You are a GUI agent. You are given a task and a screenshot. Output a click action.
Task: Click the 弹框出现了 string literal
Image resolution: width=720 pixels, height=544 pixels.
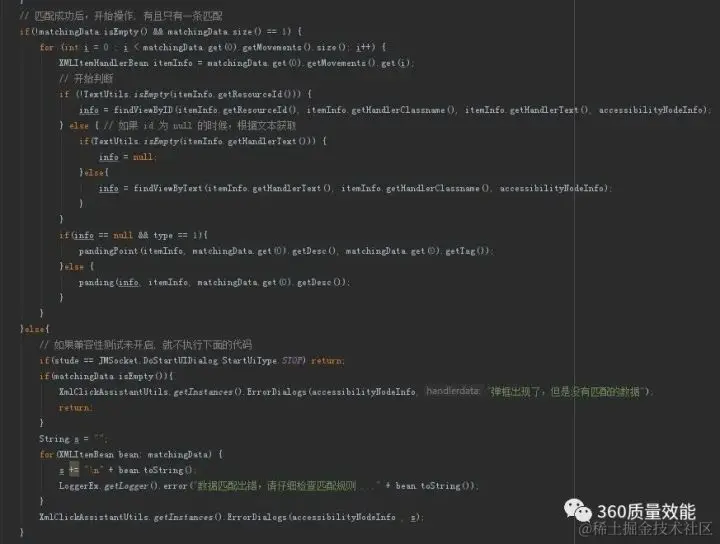tap(566, 392)
